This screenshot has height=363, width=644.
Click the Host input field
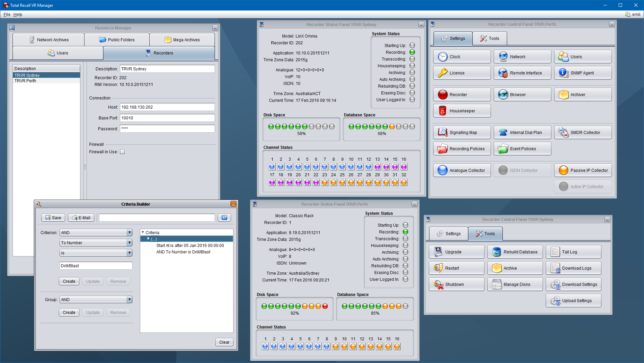coord(167,107)
